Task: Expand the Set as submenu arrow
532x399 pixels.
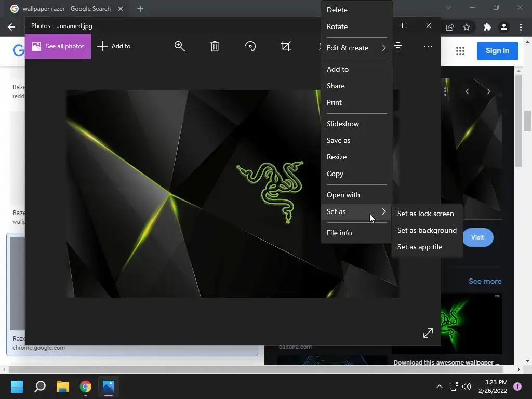Action: pos(384,211)
